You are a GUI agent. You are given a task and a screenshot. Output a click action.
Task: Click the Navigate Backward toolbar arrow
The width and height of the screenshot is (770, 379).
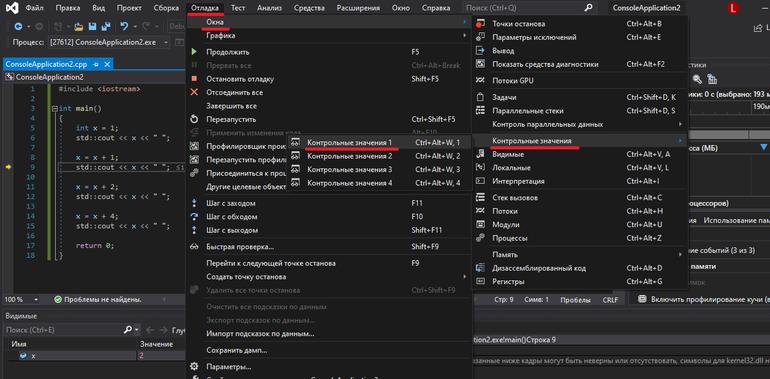click(x=19, y=27)
